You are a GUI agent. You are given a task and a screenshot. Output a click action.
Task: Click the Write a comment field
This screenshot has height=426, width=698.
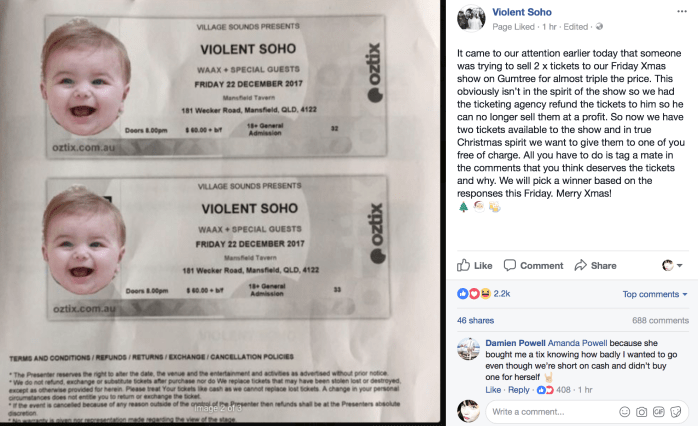click(x=550, y=411)
